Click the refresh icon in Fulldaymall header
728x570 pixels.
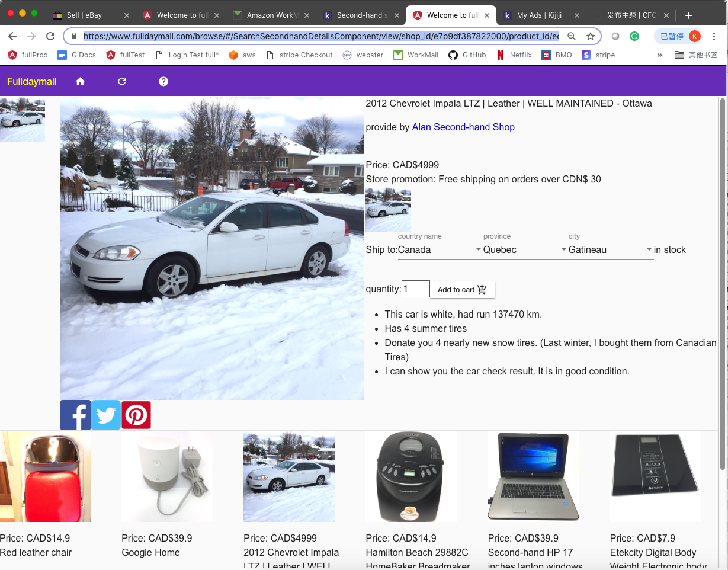coord(122,82)
